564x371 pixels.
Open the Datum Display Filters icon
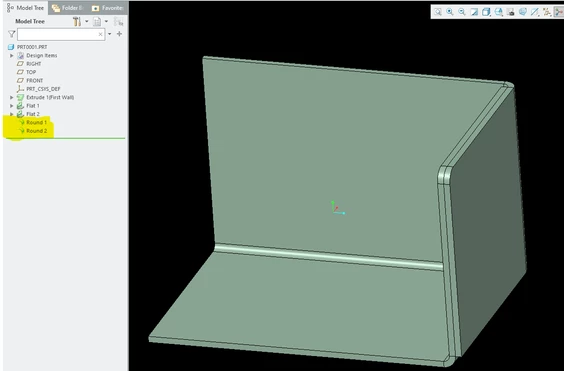[535, 12]
